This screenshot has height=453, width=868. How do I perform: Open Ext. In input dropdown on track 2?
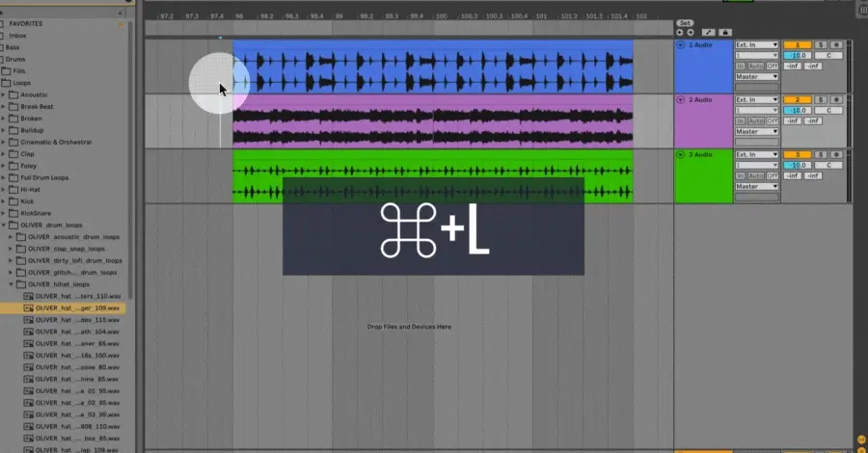point(757,99)
